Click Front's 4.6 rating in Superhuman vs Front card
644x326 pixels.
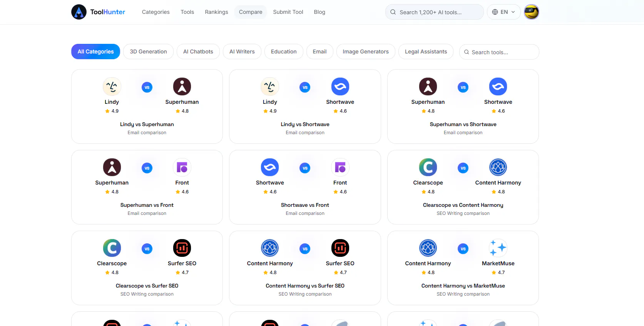click(182, 192)
